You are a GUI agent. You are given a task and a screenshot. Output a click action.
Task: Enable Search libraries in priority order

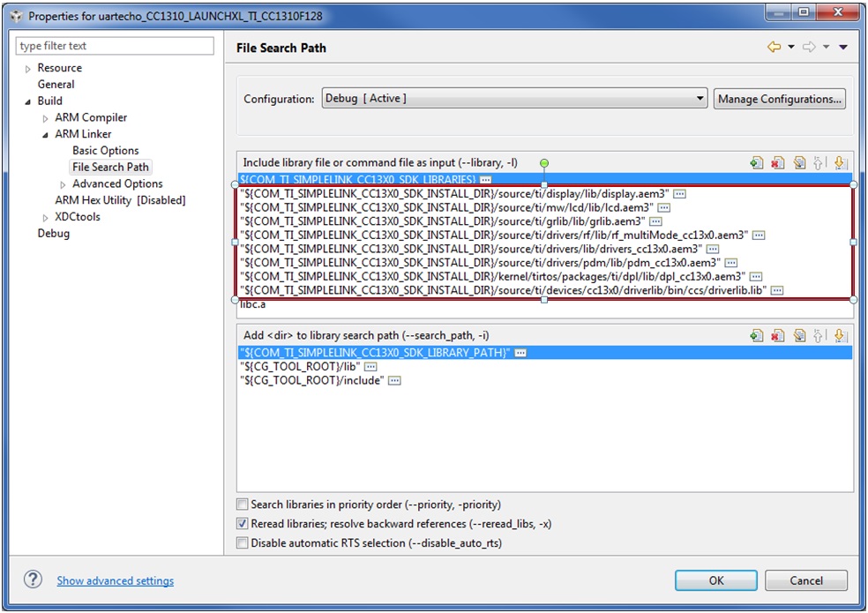pos(243,505)
